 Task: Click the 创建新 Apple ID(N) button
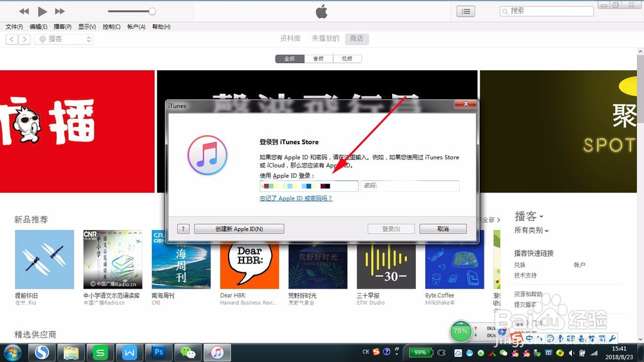(x=239, y=229)
